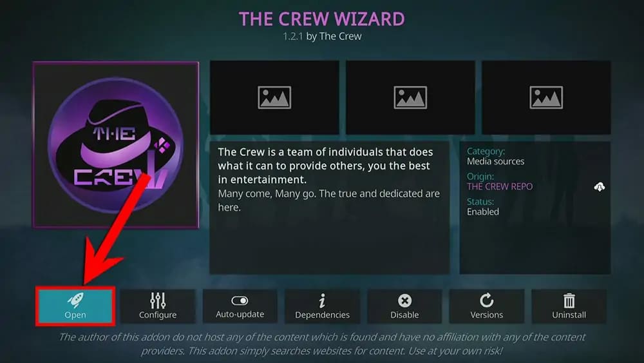Image resolution: width=644 pixels, height=363 pixels.
Task: Click the addon description text panel
Action: (329, 208)
